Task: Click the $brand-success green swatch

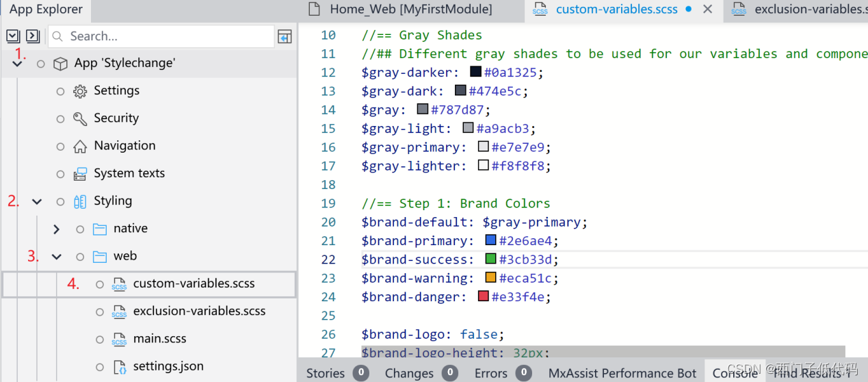Action: tap(490, 259)
